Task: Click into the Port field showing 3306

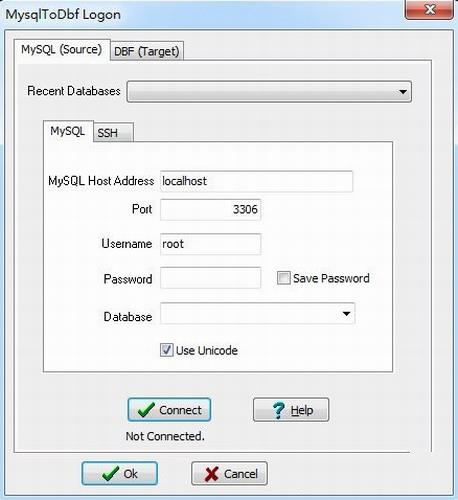Action: click(210, 209)
